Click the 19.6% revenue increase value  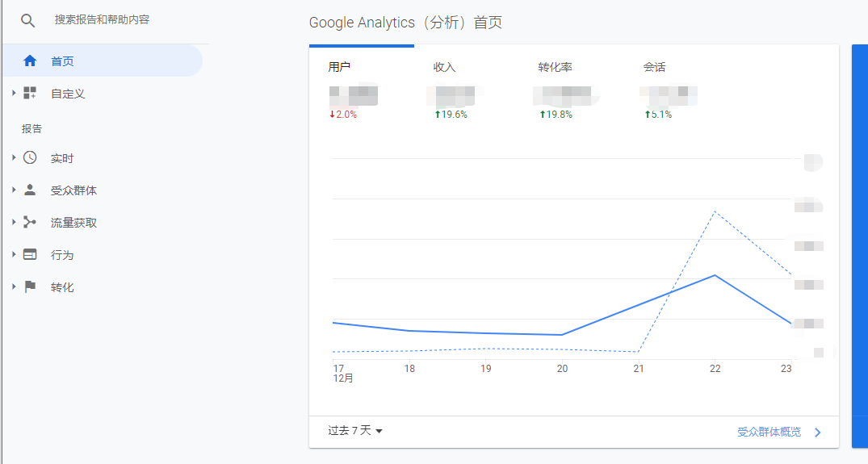pyautogui.click(x=451, y=115)
